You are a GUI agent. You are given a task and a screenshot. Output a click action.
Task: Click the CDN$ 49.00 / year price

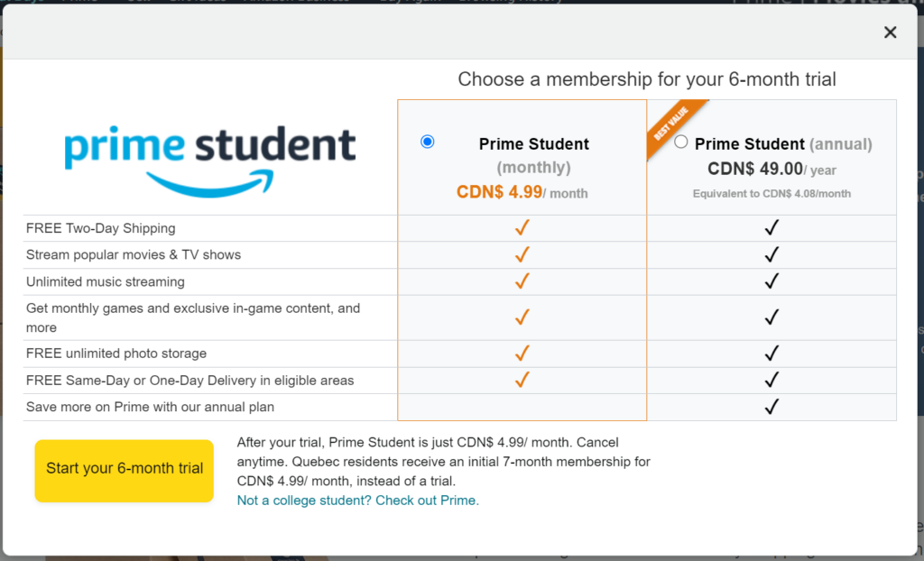772,170
